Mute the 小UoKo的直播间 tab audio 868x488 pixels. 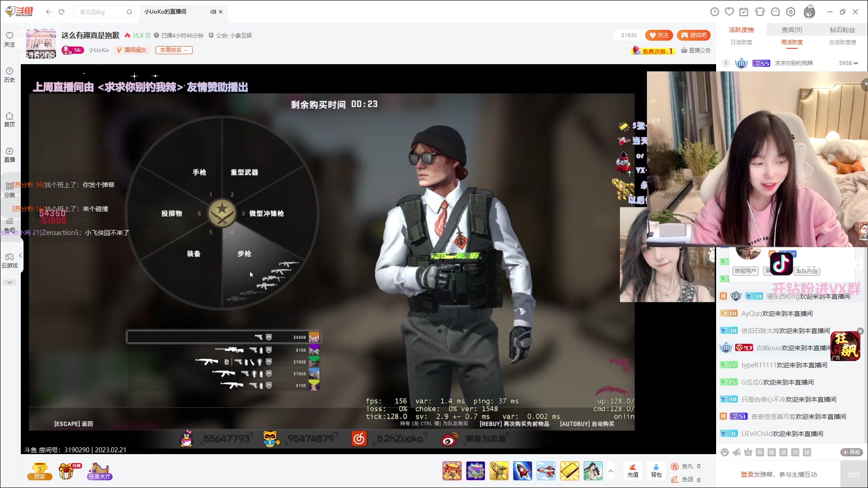[213, 12]
